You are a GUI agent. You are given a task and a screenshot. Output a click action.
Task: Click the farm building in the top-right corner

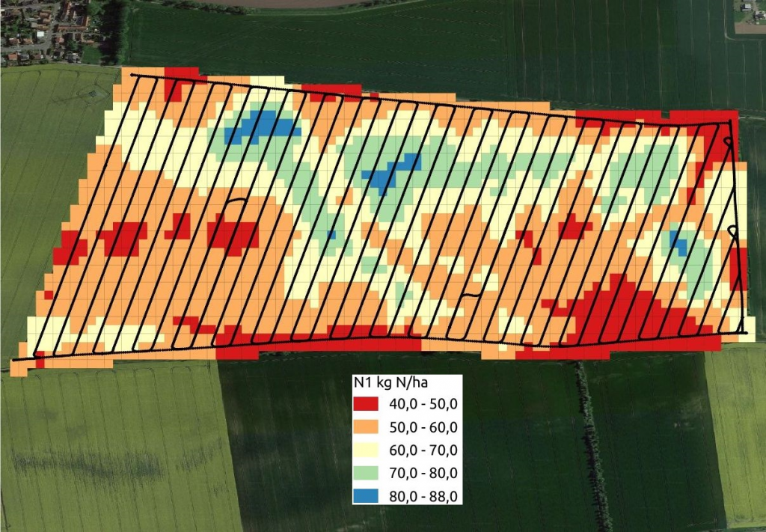pyautogui.click(x=747, y=16)
